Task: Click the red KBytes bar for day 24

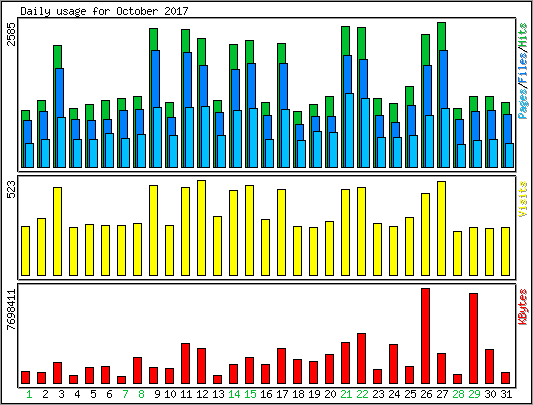Action: click(394, 364)
